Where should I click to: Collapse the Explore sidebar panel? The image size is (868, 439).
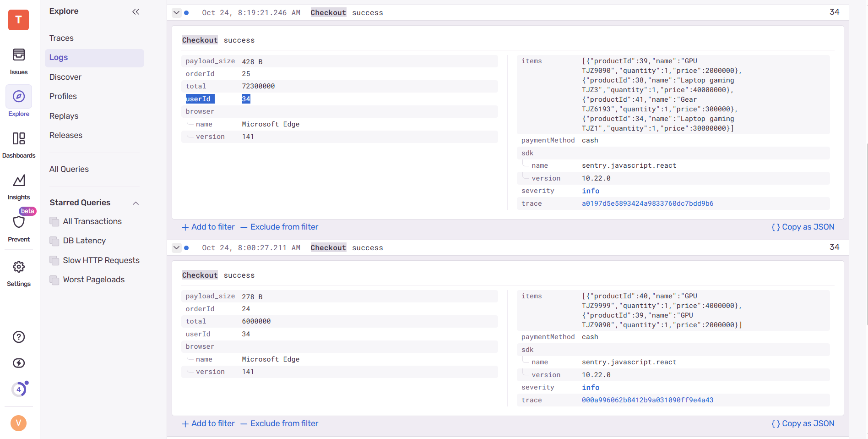click(x=136, y=11)
